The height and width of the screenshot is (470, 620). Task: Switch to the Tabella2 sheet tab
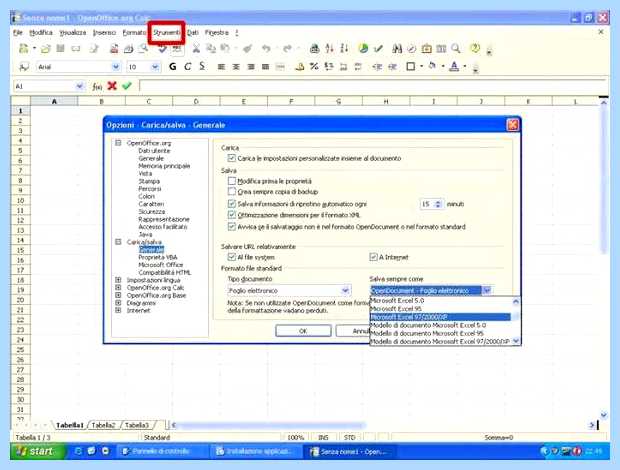coord(103,425)
